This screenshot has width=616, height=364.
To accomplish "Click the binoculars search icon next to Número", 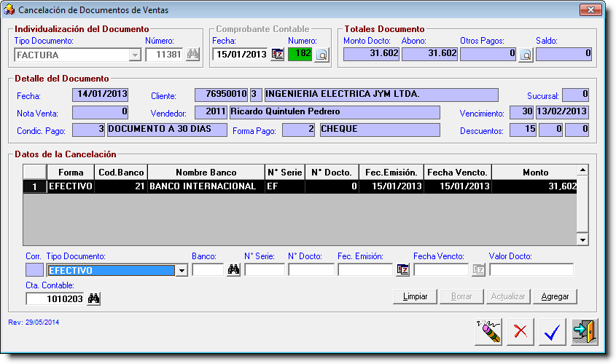I will (x=192, y=54).
